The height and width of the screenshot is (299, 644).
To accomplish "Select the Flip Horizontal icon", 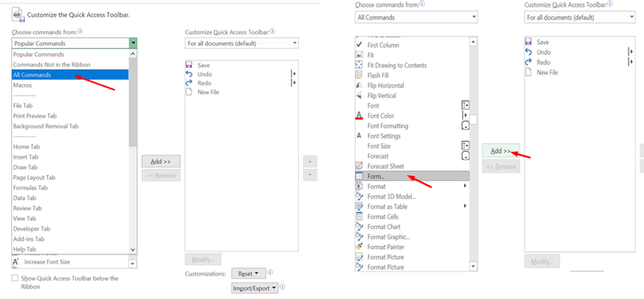I will pyautogui.click(x=359, y=85).
